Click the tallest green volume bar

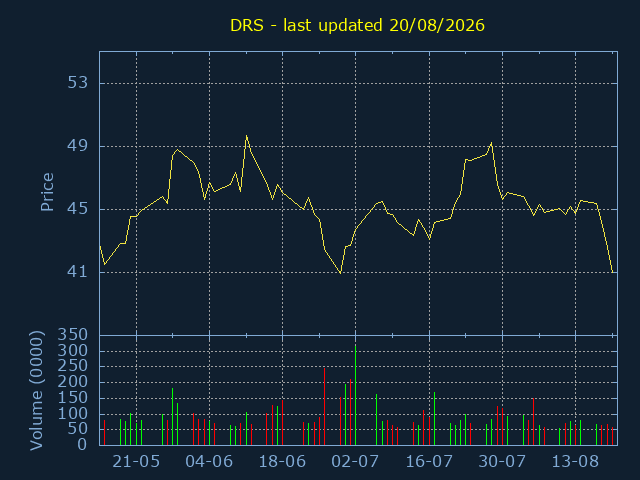[356, 395]
